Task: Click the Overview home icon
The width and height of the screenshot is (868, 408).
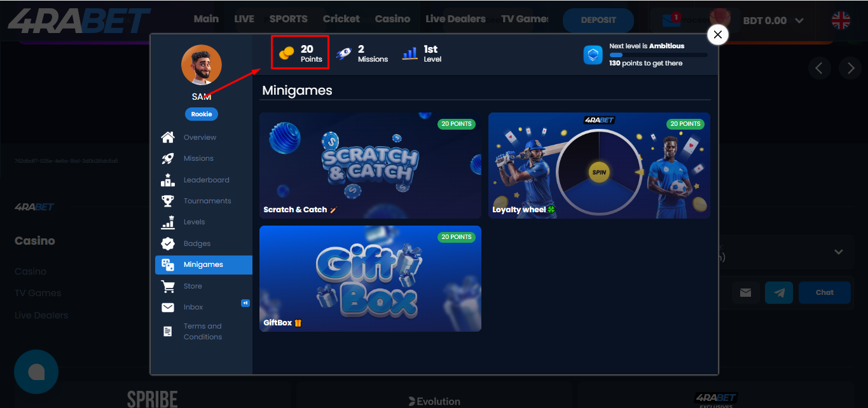Action: pos(168,137)
